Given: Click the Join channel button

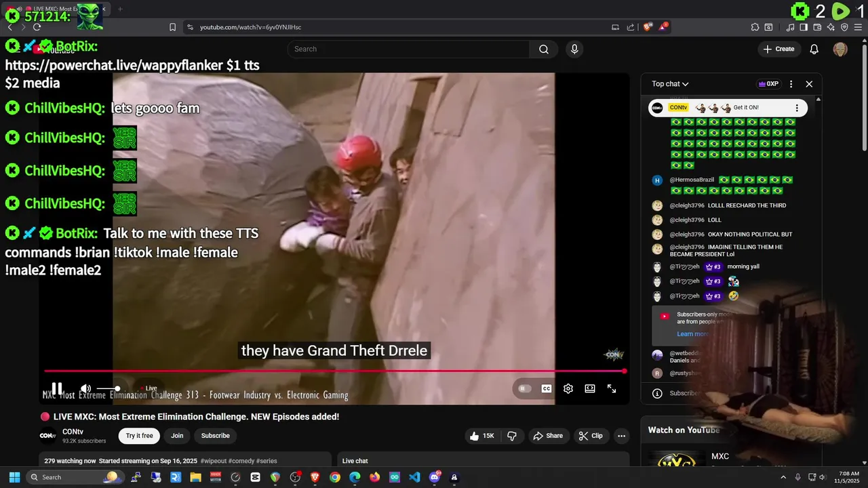Looking at the screenshot, I should click(x=177, y=436).
